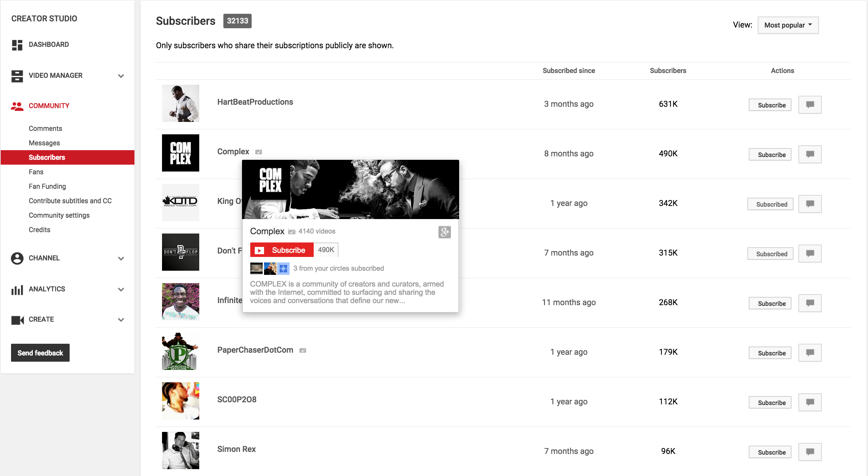Click Google+ icon in Complex popup

tap(444, 232)
